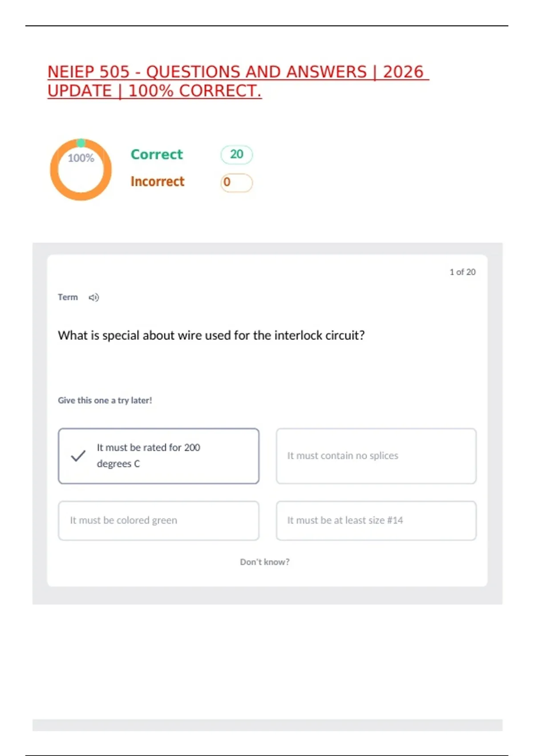Click the green marker on the progress ring

81,143
